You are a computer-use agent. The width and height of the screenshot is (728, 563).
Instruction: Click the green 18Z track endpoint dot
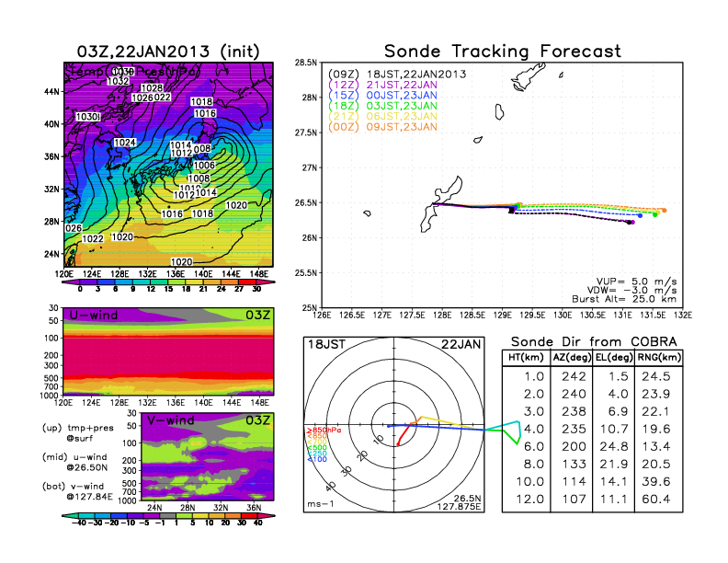click(x=654, y=214)
